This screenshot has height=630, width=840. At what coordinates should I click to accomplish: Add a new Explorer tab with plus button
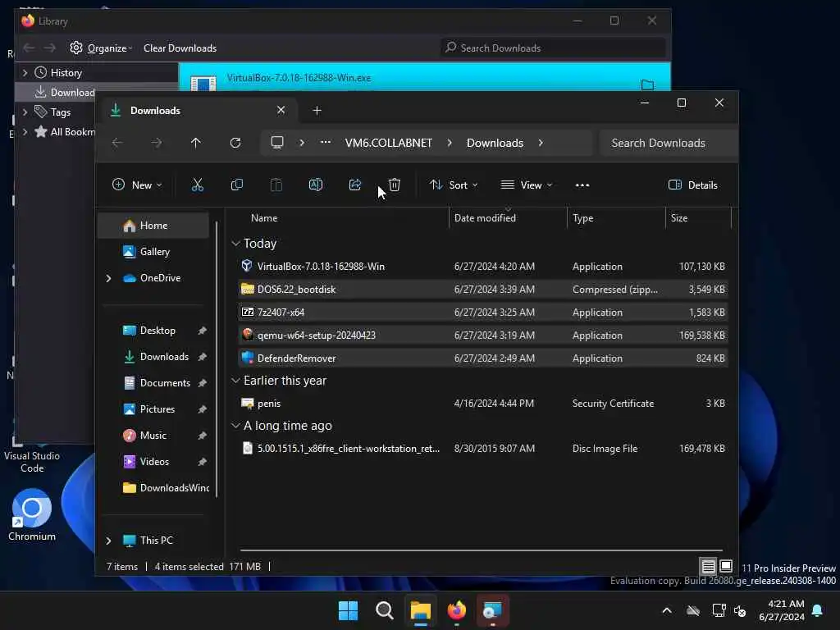point(317,111)
